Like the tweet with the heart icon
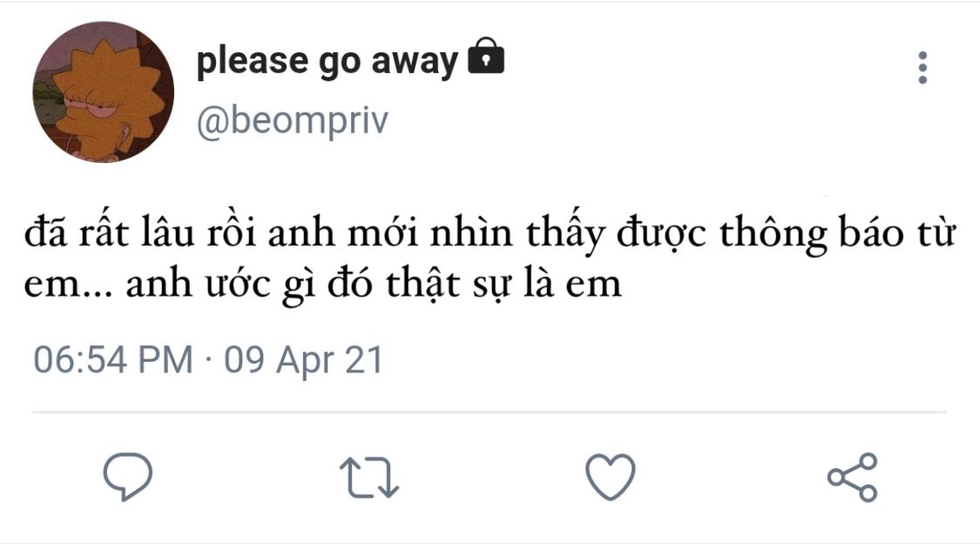Image resolution: width=980 pixels, height=544 pixels. (x=610, y=477)
